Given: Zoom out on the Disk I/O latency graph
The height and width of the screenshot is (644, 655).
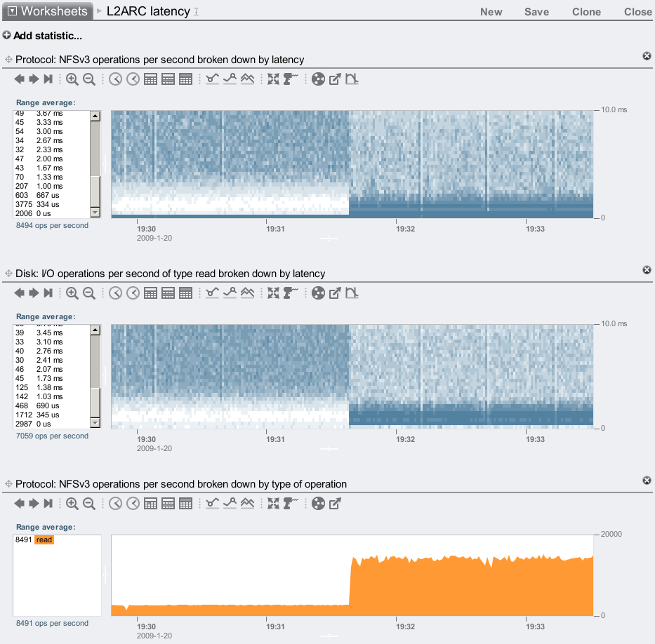Looking at the screenshot, I should [89, 293].
